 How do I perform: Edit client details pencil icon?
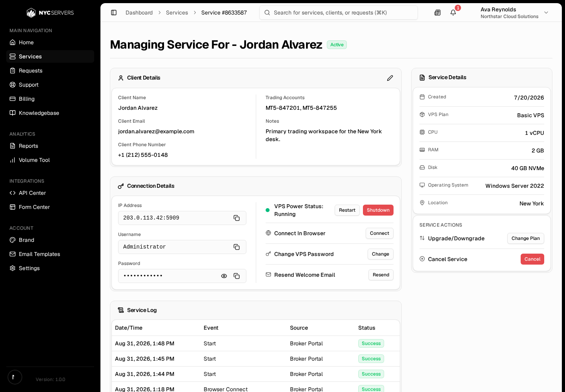pos(390,78)
